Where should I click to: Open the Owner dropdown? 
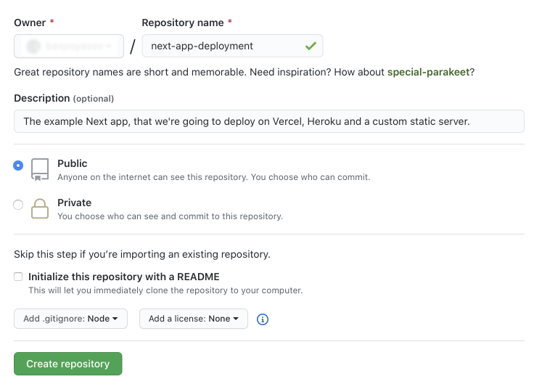tap(69, 46)
